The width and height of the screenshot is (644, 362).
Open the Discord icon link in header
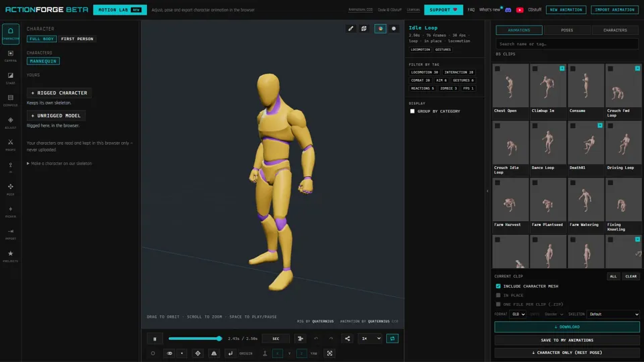coord(508,10)
